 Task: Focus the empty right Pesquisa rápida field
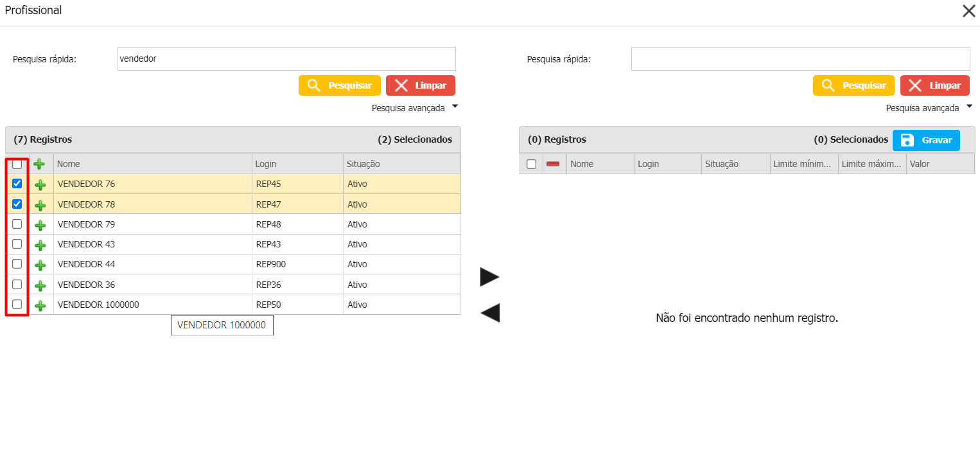801,58
